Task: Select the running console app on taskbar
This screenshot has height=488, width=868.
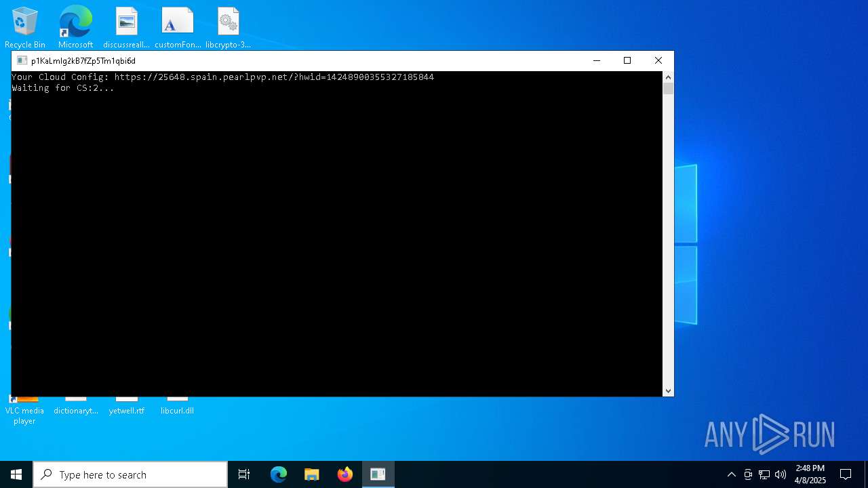Action: click(378, 474)
